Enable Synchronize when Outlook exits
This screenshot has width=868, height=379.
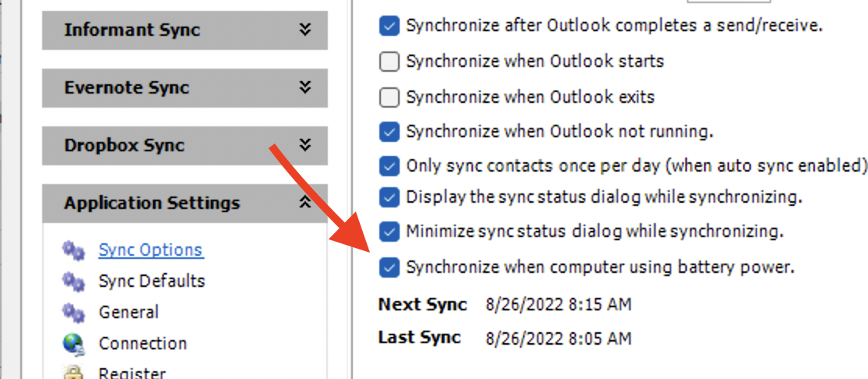coord(390,97)
